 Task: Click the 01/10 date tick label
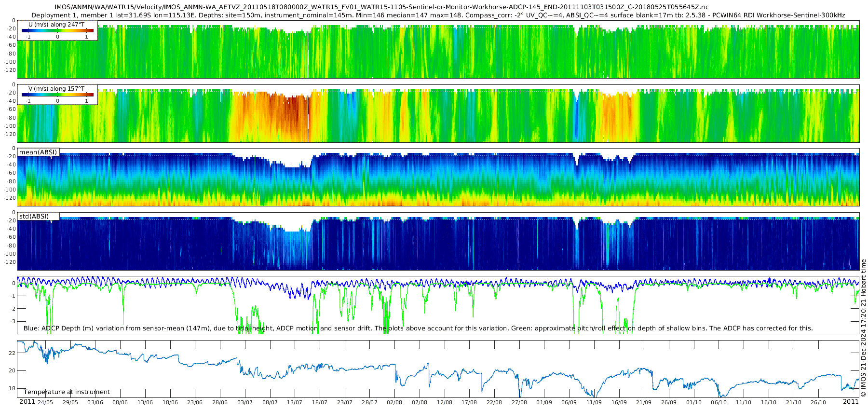[694, 402]
